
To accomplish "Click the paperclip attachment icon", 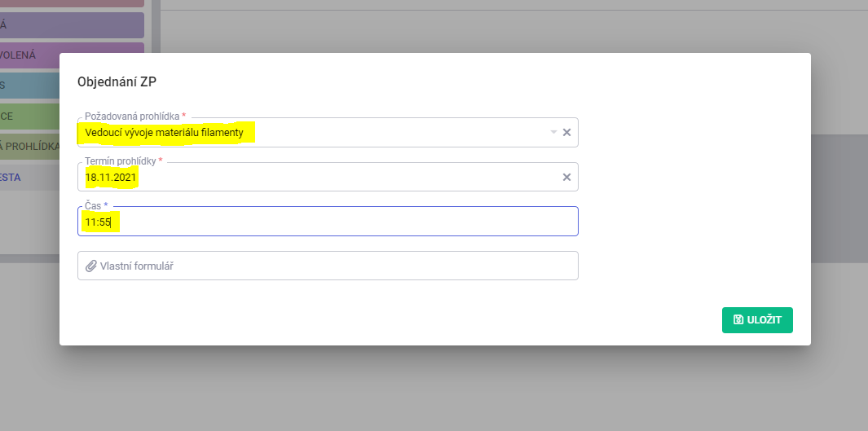I will 91,266.
